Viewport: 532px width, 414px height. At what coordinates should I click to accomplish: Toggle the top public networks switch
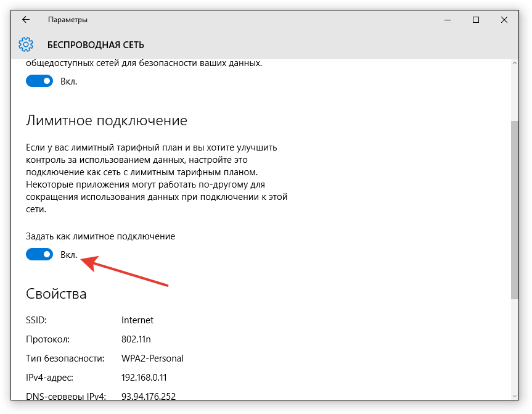click(x=39, y=81)
